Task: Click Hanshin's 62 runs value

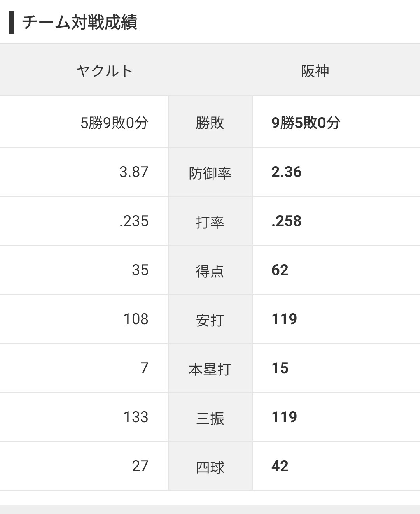Action: 280,270
